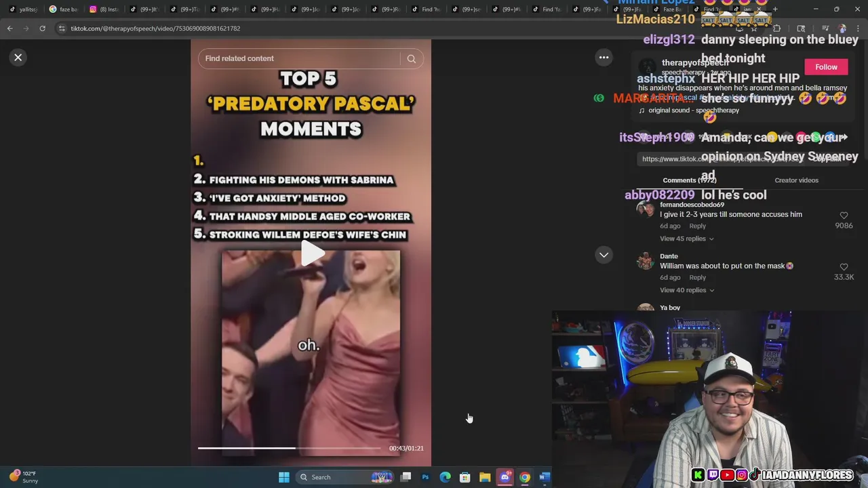Go to next video with down chevron
This screenshot has width=868, height=488.
point(604,255)
